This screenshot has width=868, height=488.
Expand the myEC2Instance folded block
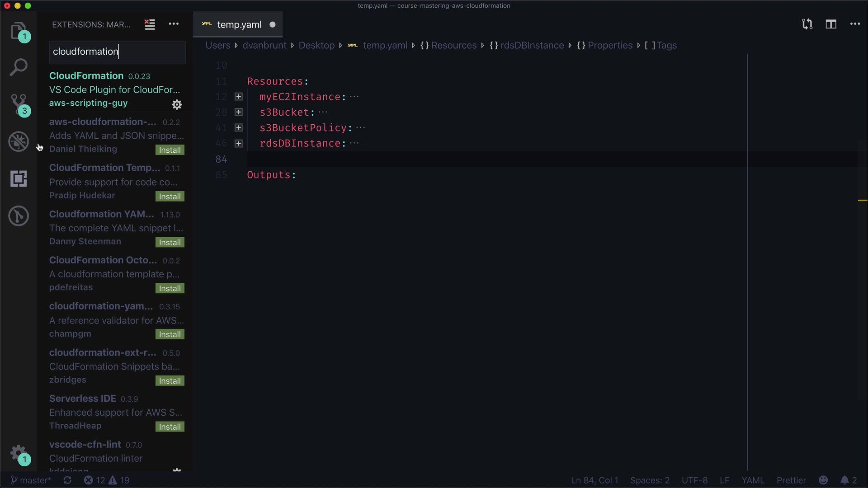[239, 97]
